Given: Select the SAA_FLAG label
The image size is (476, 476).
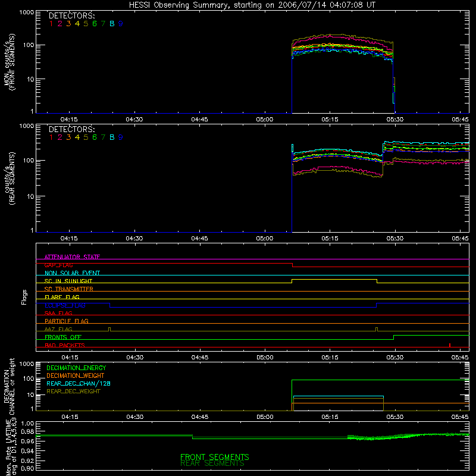Looking at the screenshot, I should 58,313.
